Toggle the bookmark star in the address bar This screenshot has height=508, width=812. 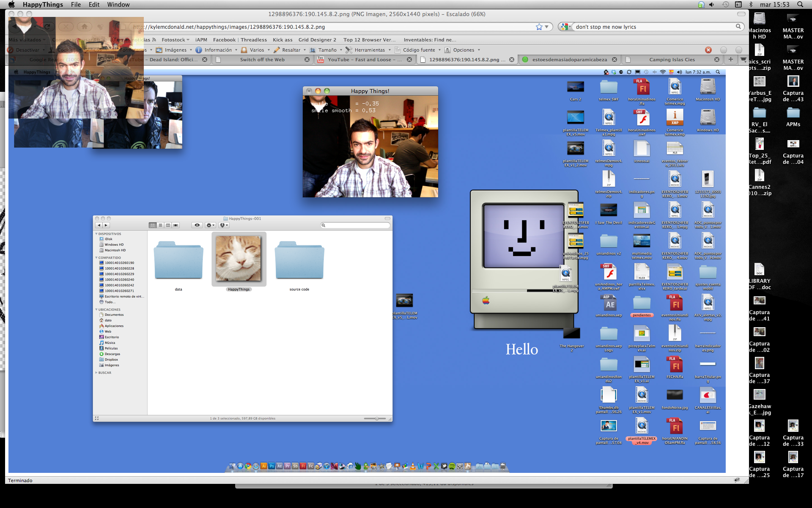(539, 27)
